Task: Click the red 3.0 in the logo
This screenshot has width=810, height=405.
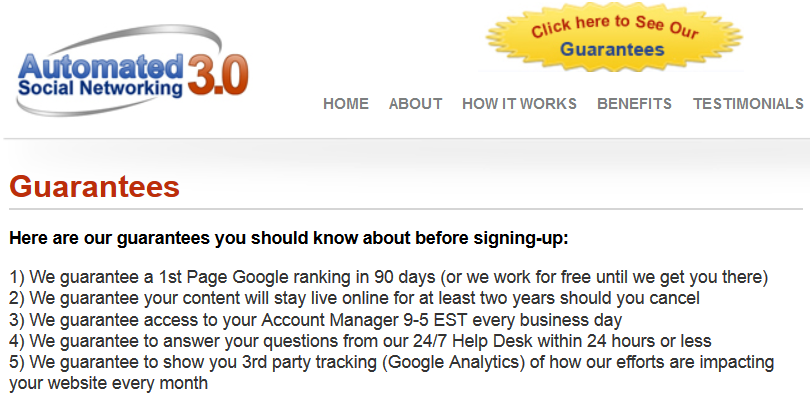Action: [218, 75]
